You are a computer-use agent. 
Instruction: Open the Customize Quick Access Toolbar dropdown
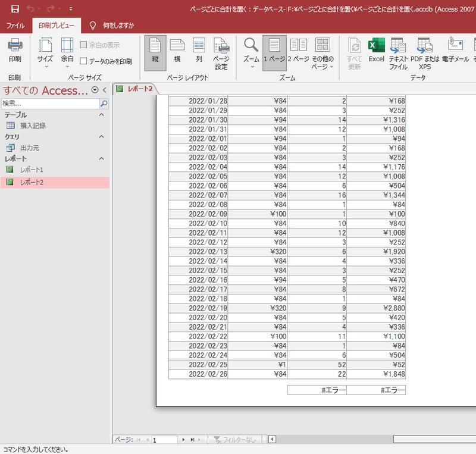pyautogui.click(x=71, y=9)
